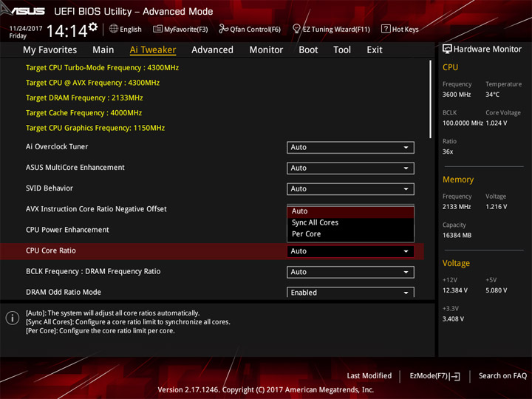Expand ASUS MultiCore Enhancement dropdown
Screen dimensions: 532x399
tap(350, 168)
